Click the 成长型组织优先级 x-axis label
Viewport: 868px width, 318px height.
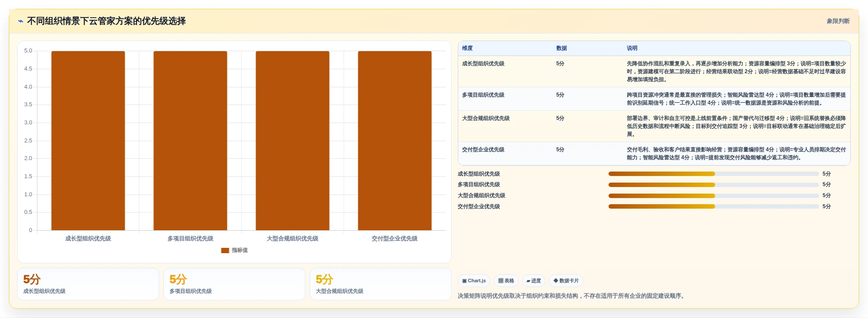(88, 239)
